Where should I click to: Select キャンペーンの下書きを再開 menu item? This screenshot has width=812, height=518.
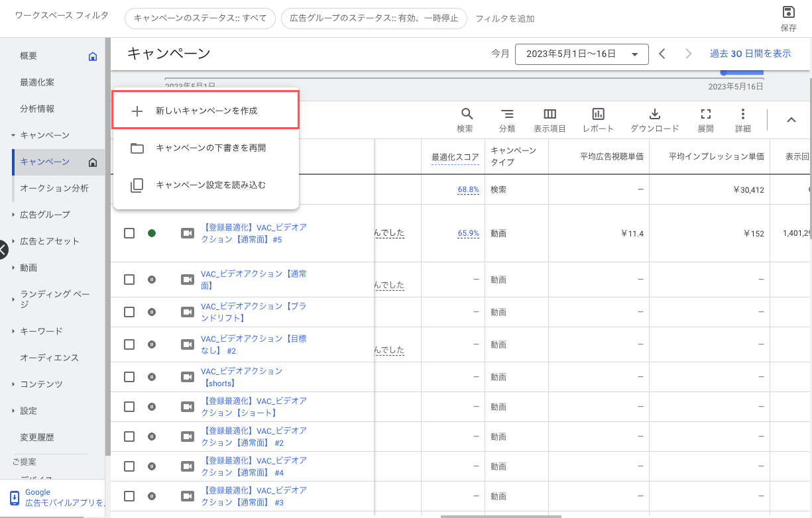tap(210, 148)
